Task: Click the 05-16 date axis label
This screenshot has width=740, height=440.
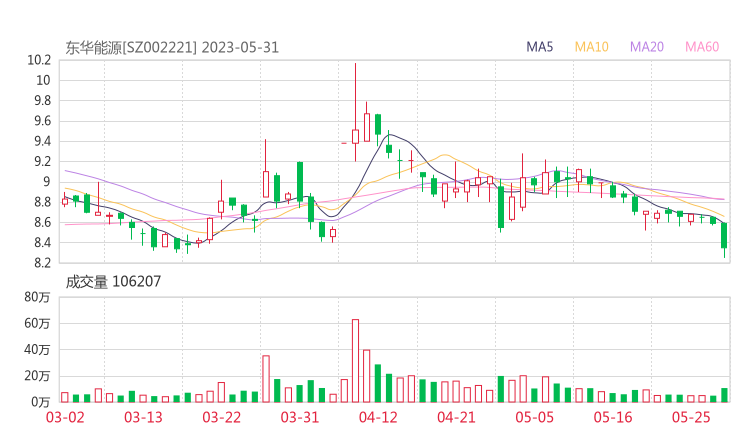Action: [x=613, y=417]
